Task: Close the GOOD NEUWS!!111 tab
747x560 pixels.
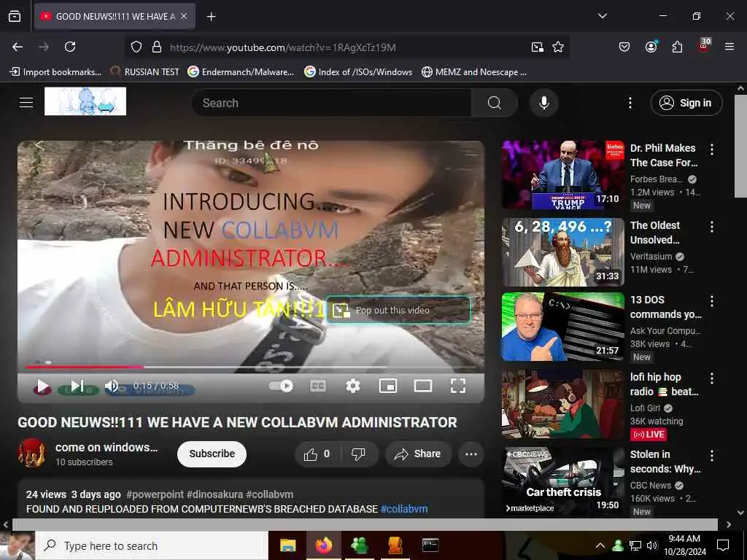Action: pyautogui.click(x=184, y=17)
